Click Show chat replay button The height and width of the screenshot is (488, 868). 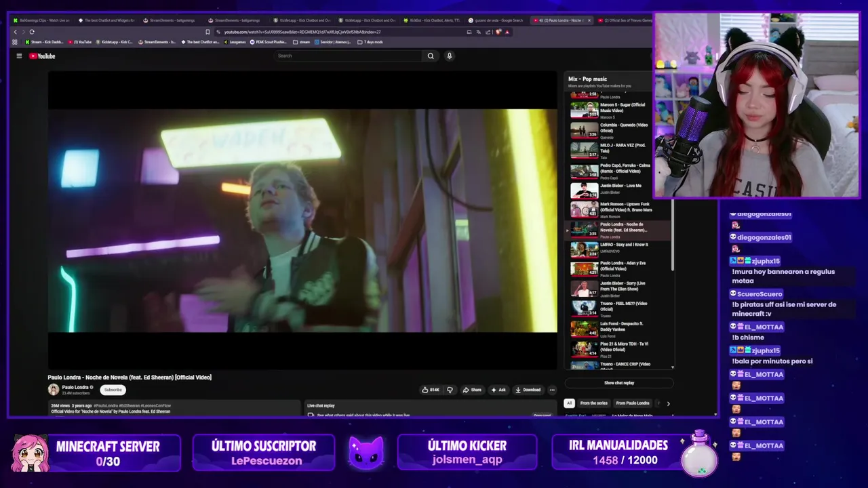(619, 383)
